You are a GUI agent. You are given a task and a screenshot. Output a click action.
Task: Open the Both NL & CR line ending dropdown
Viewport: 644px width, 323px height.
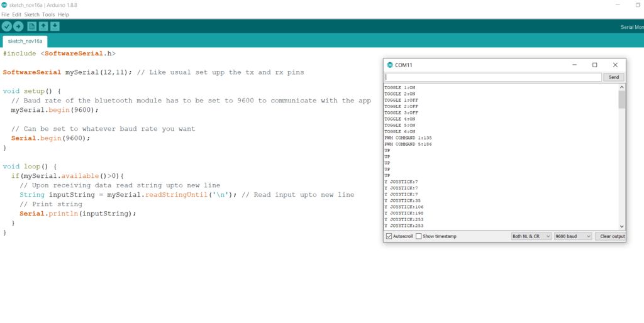531,236
